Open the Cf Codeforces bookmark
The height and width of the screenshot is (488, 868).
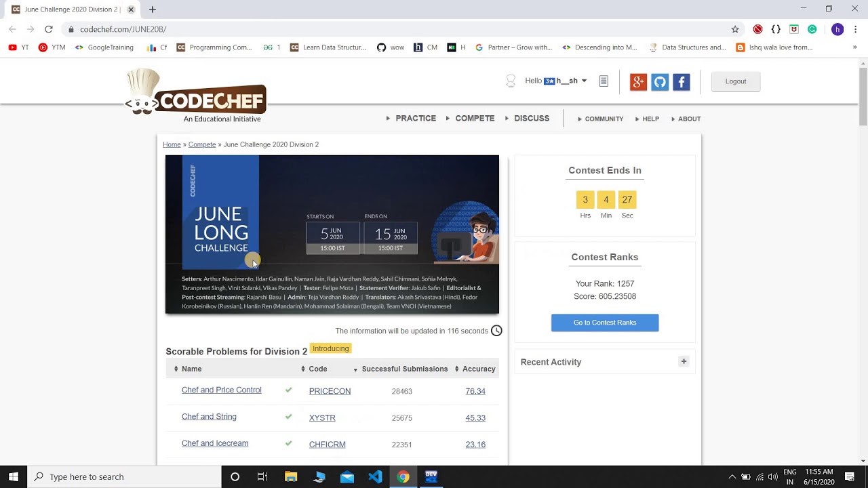click(x=157, y=47)
